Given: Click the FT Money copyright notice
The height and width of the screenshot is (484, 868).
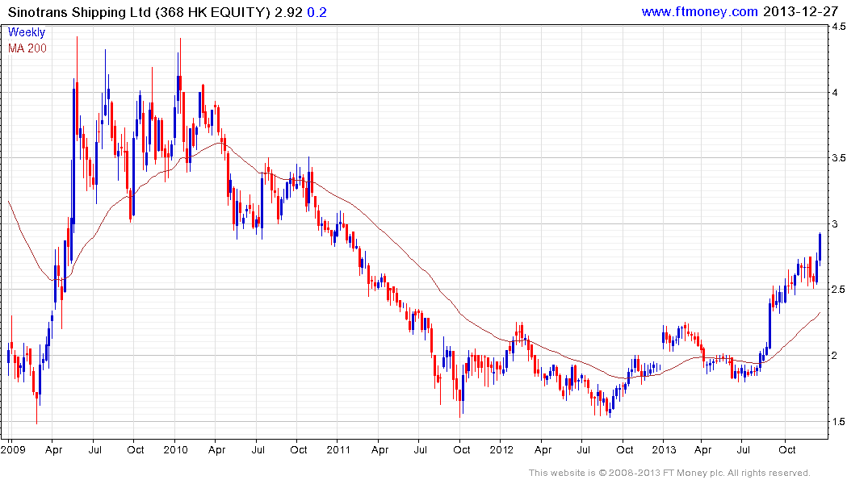Looking at the screenshot, I should pyautogui.click(x=669, y=473).
